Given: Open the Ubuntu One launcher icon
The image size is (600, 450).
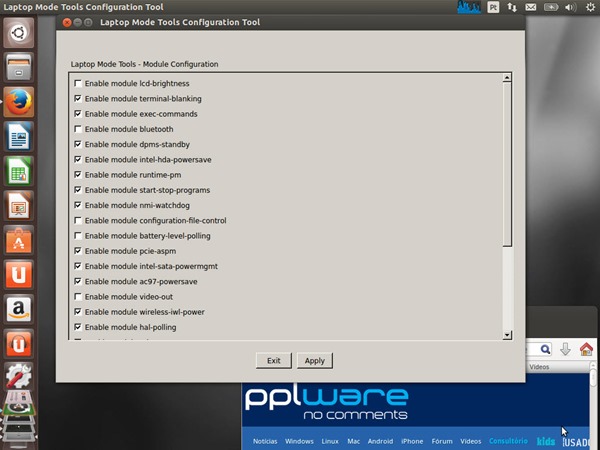Looking at the screenshot, I should (19, 274).
